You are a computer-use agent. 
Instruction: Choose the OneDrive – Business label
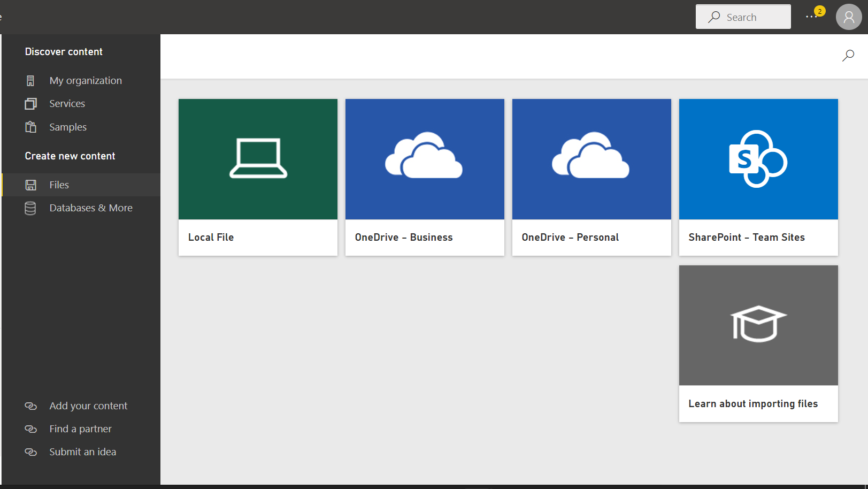tap(404, 238)
